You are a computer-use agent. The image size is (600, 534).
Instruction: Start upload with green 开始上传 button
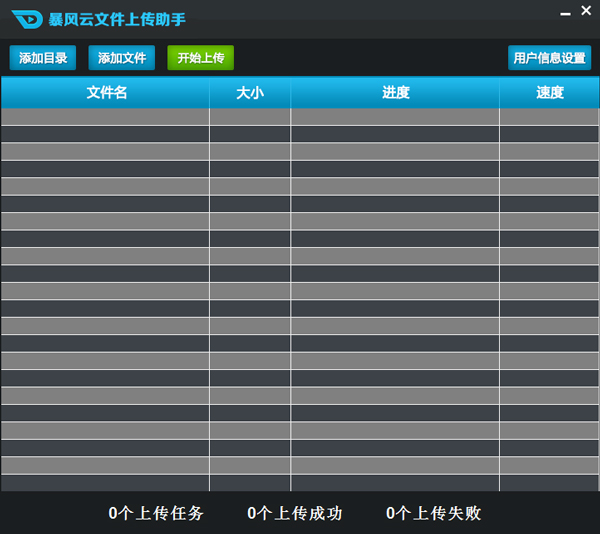click(201, 58)
